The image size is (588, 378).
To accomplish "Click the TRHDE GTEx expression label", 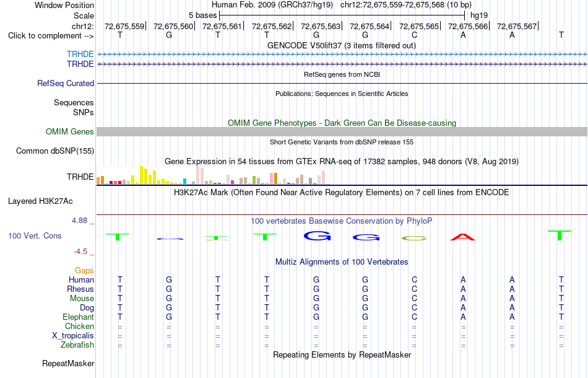I will 80,177.
